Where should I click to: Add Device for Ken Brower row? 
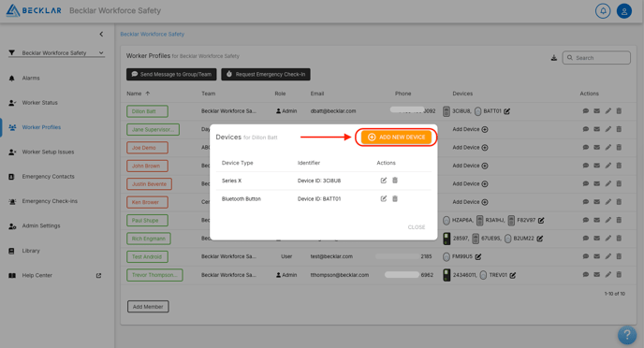470,202
